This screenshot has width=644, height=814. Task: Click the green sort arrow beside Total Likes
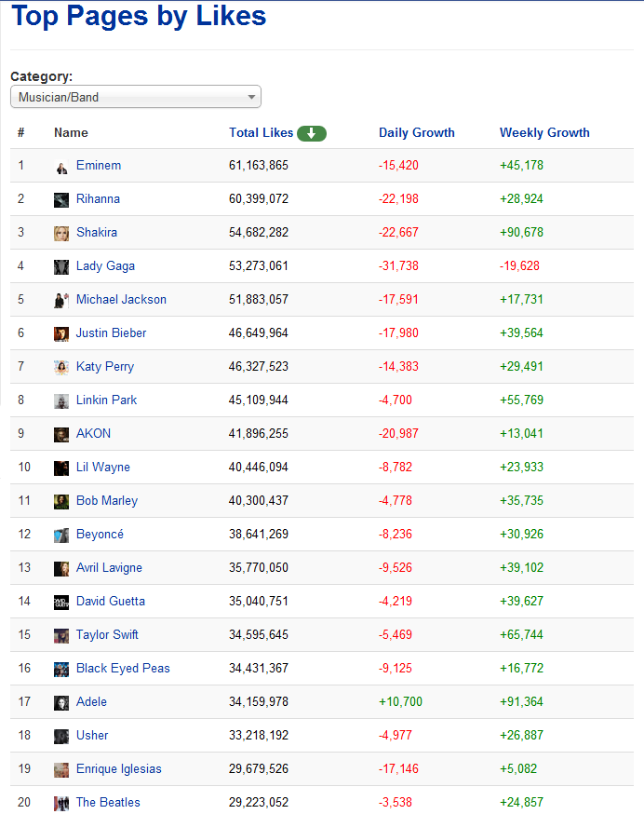click(312, 133)
